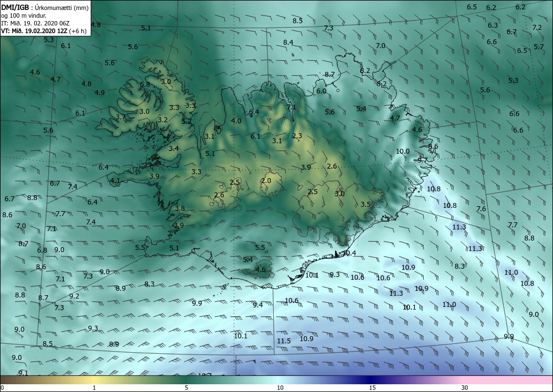This screenshot has height=392, width=553.
Task: Select the 5.8 map value
Action: click(145, 84)
